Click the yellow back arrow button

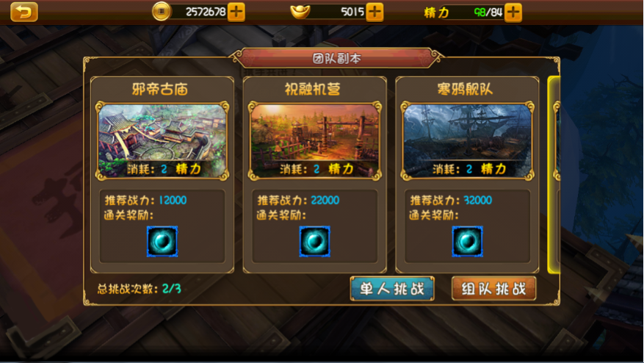point(24,12)
